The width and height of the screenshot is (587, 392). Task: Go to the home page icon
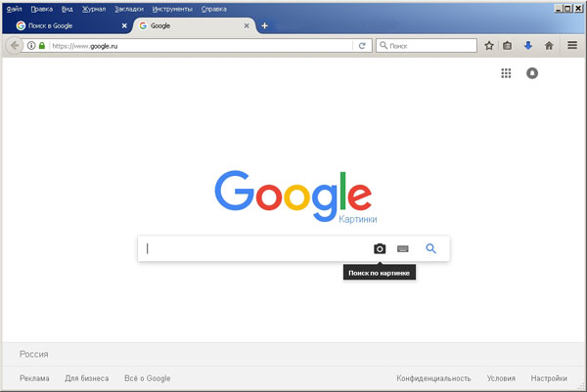tap(549, 46)
